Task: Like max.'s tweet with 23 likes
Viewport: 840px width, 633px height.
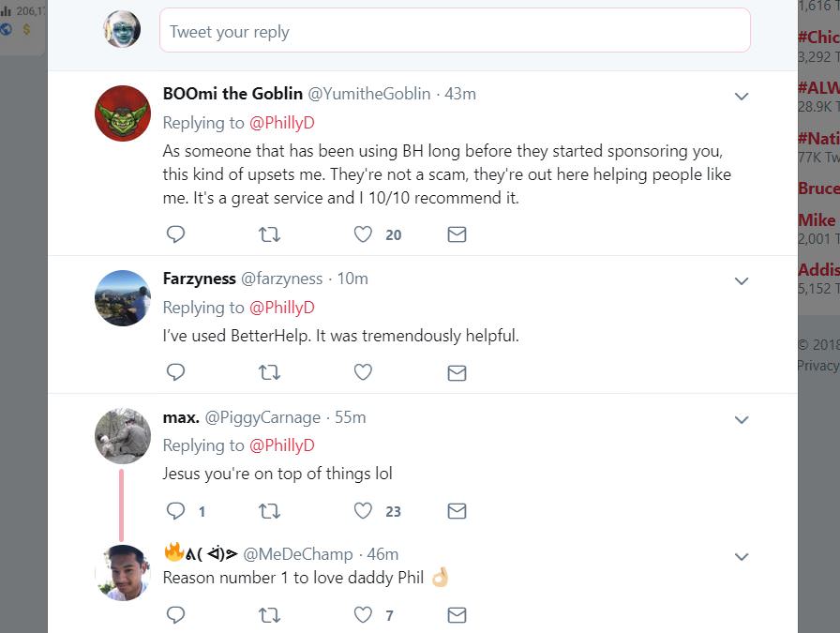Action: pos(363,510)
